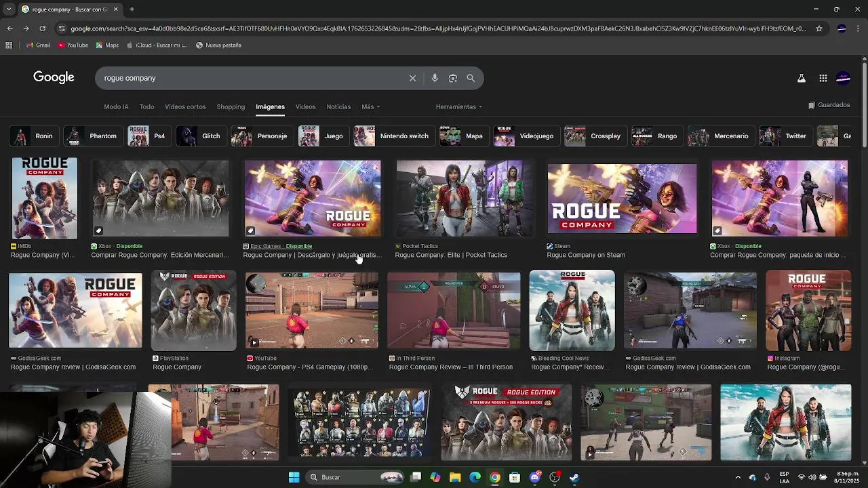
Task: Open Microsoft Edge from taskbar
Action: click(475, 477)
